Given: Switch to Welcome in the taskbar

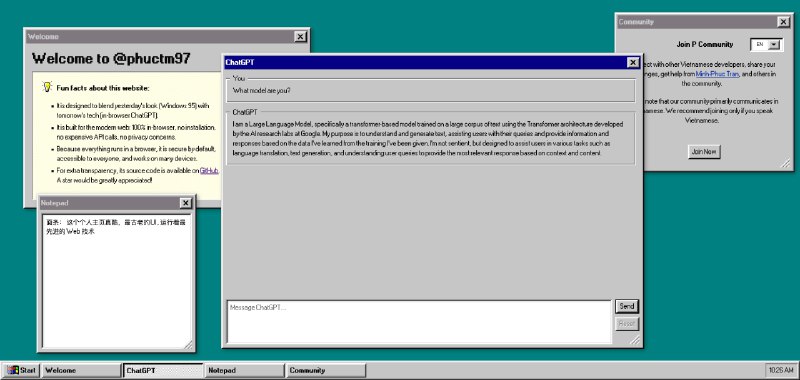Looking at the screenshot, I should pyautogui.click(x=81, y=370).
